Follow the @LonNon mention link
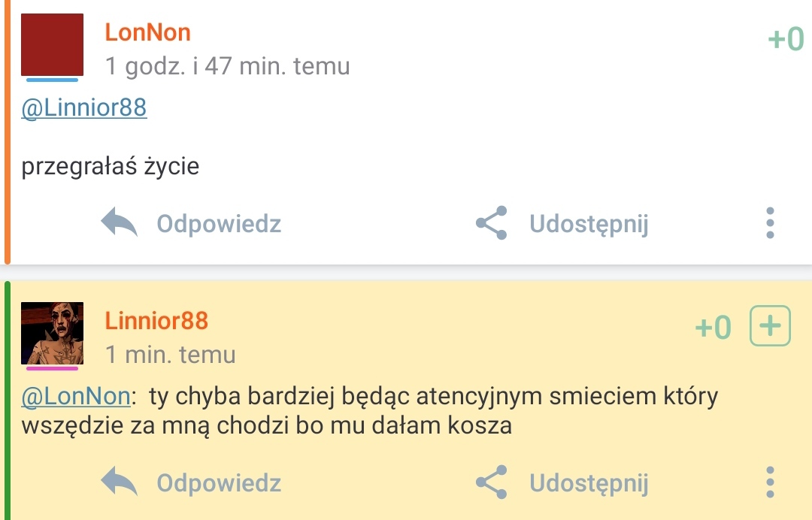The height and width of the screenshot is (520, 812). pyautogui.click(x=75, y=397)
